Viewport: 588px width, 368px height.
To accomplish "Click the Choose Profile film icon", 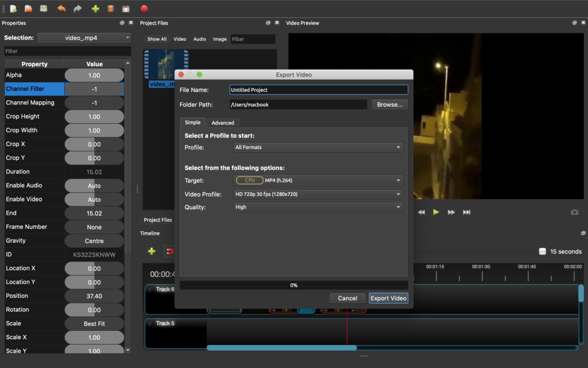I will [110, 8].
